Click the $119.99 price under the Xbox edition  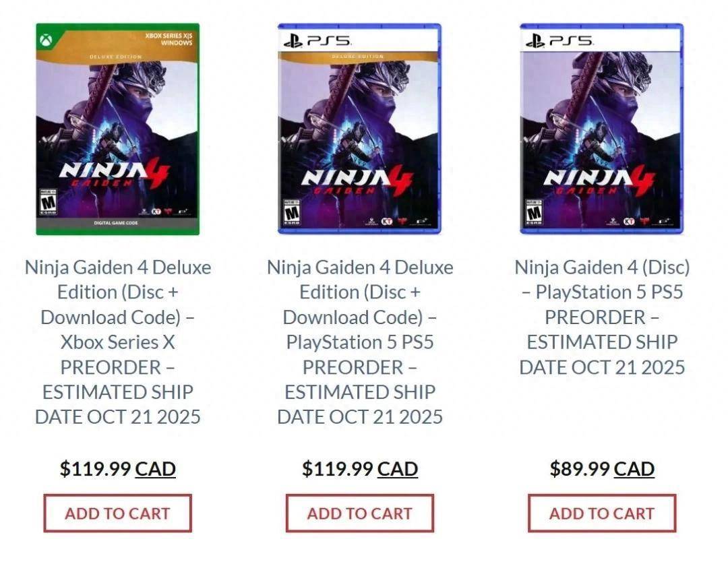point(95,469)
